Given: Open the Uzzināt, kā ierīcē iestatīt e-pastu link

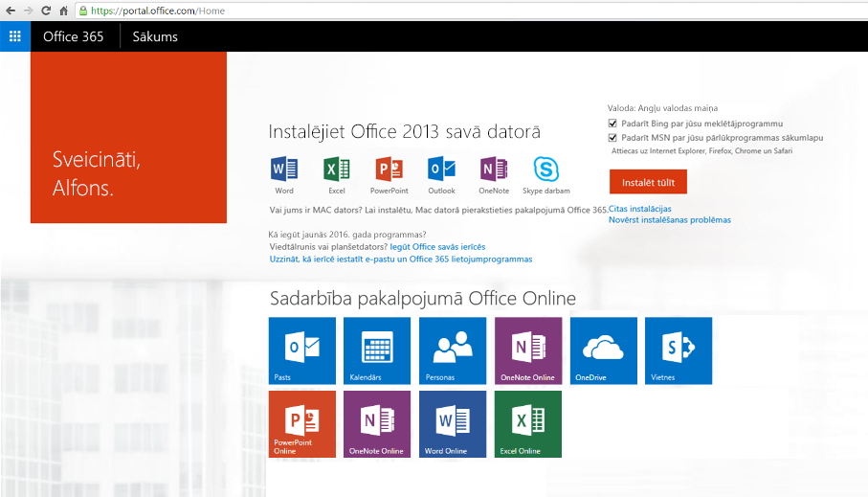Looking at the screenshot, I should pyautogui.click(x=401, y=259).
